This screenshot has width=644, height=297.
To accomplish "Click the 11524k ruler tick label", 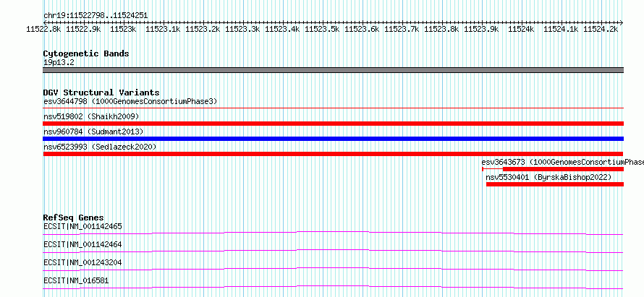I will pyautogui.click(x=522, y=30).
